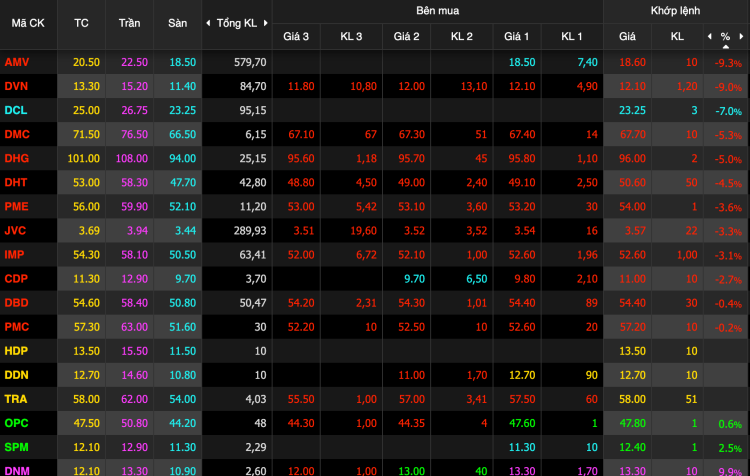This screenshot has height=476, width=750.
Task: Select the CDP ticker symbol
Action: coord(16,278)
